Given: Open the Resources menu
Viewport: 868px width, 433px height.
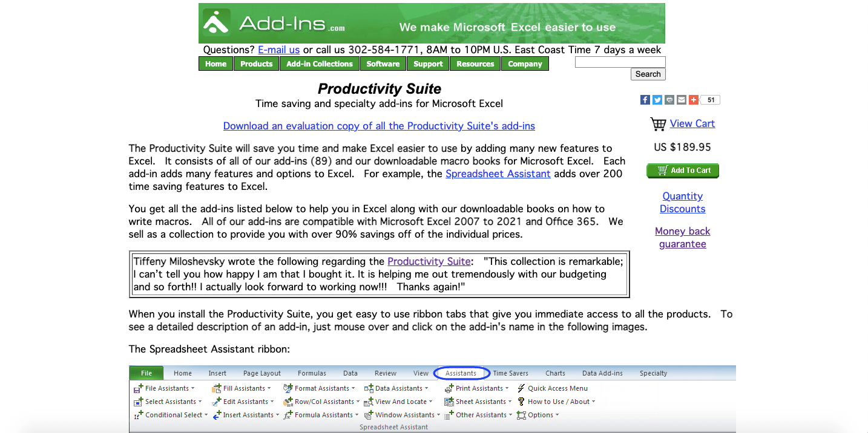Looking at the screenshot, I should tap(475, 63).
